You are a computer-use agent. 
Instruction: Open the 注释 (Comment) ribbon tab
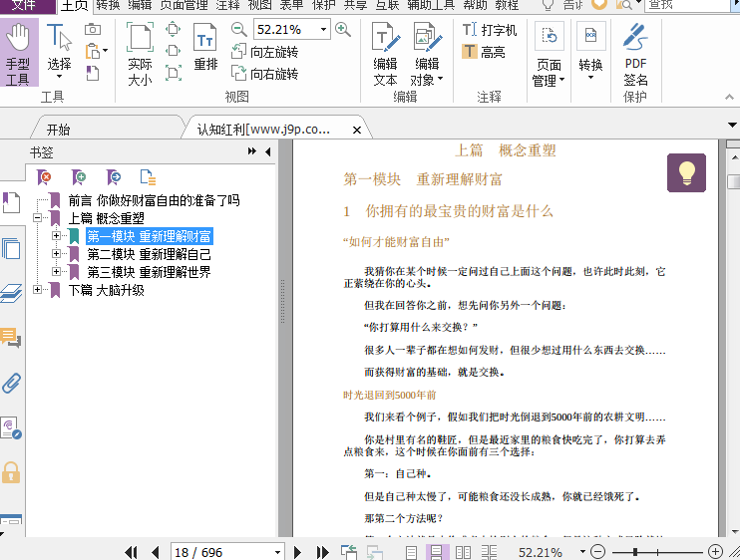click(x=228, y=5)
